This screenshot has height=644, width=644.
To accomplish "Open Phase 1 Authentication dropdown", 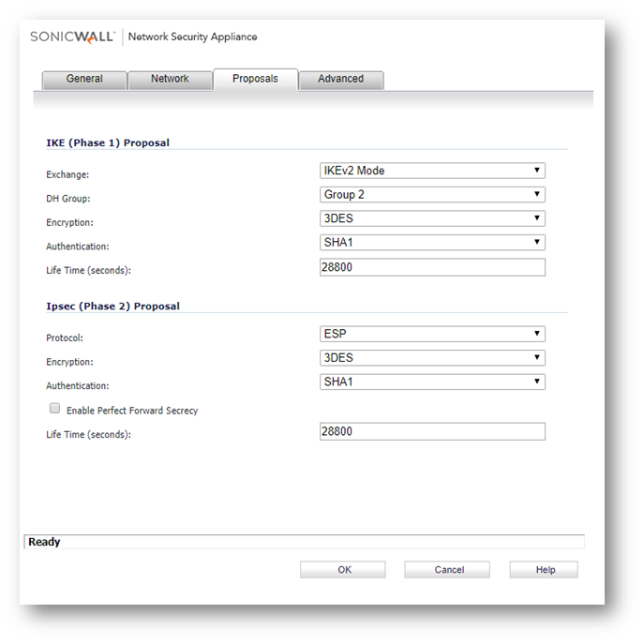I will 432,243.
